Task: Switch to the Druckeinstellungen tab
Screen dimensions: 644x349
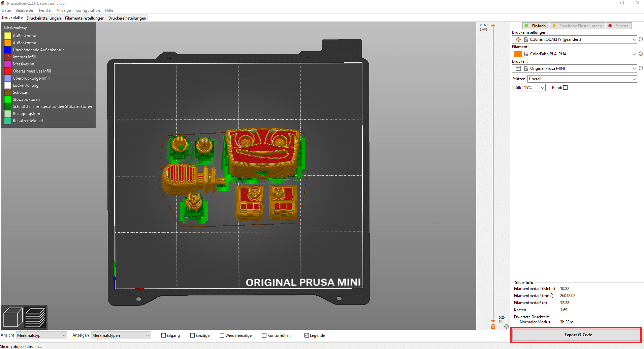Action: [x=44, y=18]
